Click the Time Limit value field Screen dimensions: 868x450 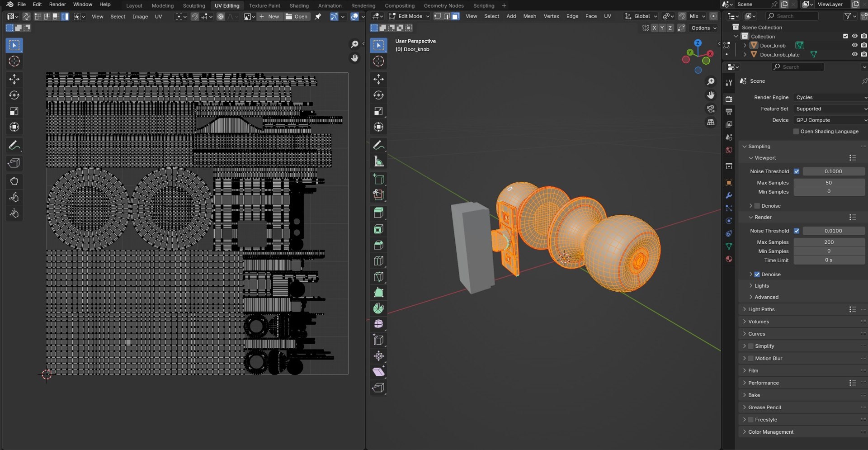point(829,260)
